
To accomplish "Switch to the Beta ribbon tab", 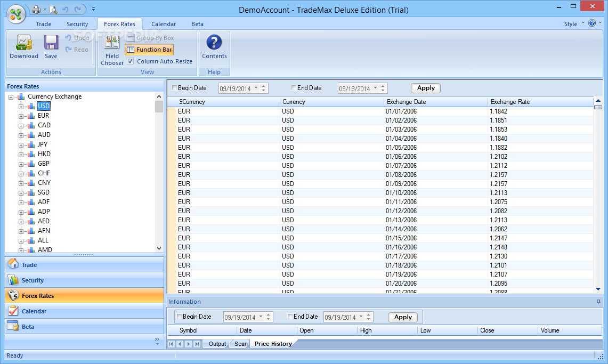I will pos(197,23).
